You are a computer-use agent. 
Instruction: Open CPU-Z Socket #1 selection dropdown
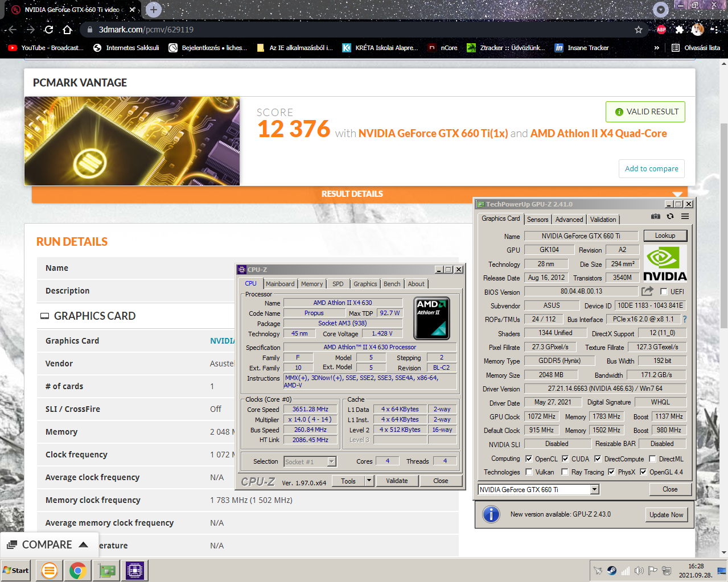pos(332,461)
